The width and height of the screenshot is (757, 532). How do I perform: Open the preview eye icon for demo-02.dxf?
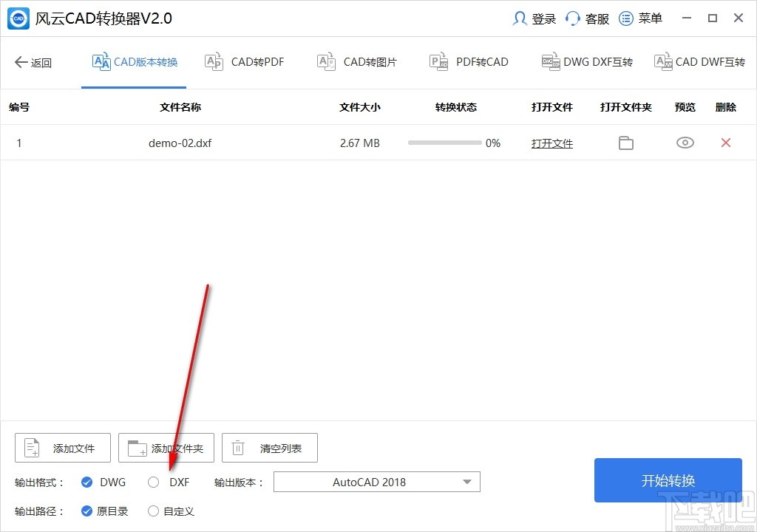pyautogui.click(x=685, y=143)
